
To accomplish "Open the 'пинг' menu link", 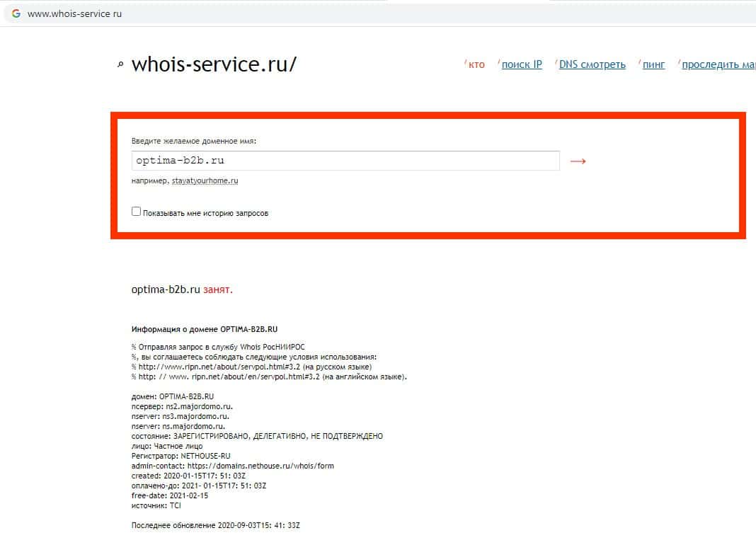I will [653, 64].
